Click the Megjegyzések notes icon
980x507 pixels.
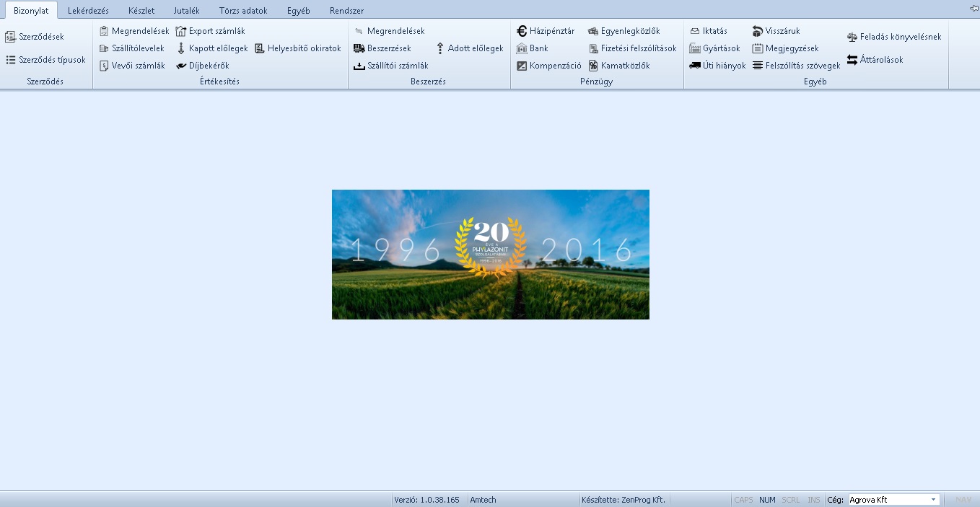pos(758,48)
